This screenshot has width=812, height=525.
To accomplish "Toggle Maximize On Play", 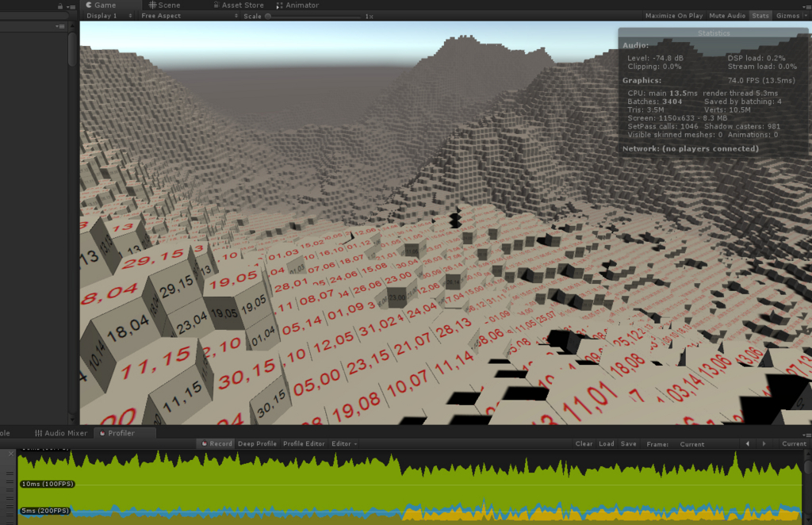I will (674, 16).
